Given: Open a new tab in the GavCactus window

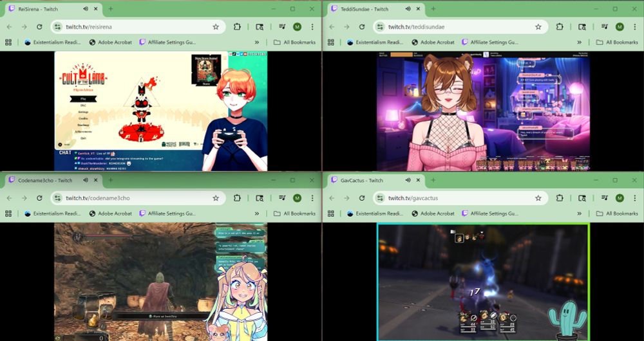Looking at the screenshot, I should pos(433,180).
